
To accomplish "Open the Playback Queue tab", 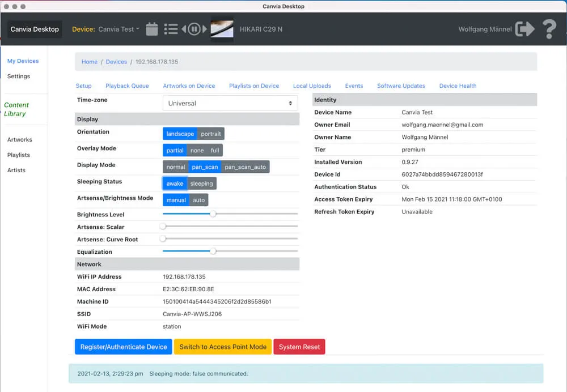I will 127,86.
